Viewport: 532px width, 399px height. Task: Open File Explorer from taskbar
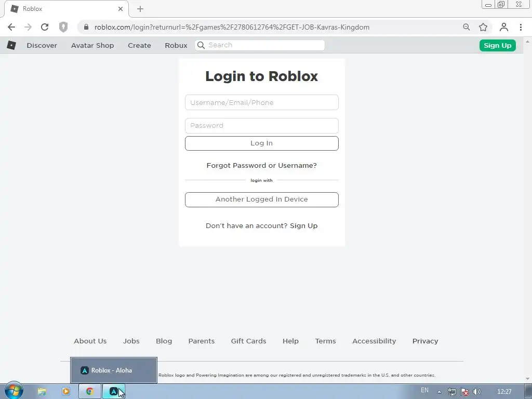pyautogui.click(x=42, y=392)
